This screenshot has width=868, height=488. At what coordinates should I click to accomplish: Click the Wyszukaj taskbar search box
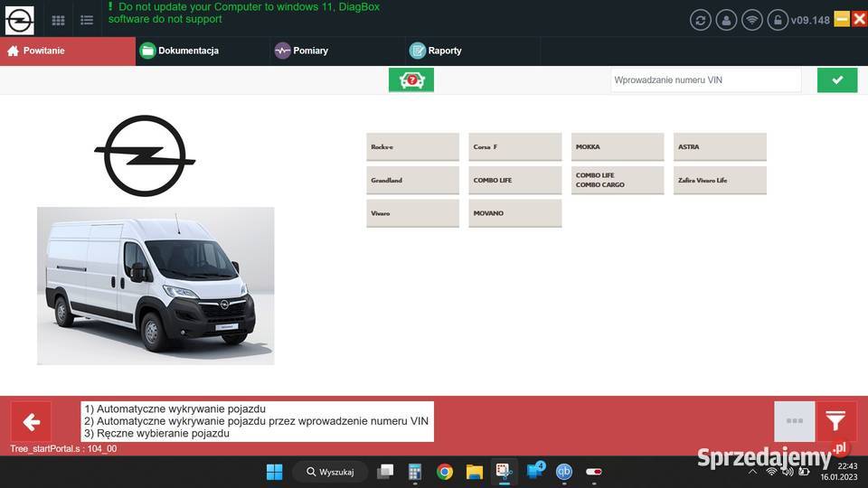pos(331,472)
